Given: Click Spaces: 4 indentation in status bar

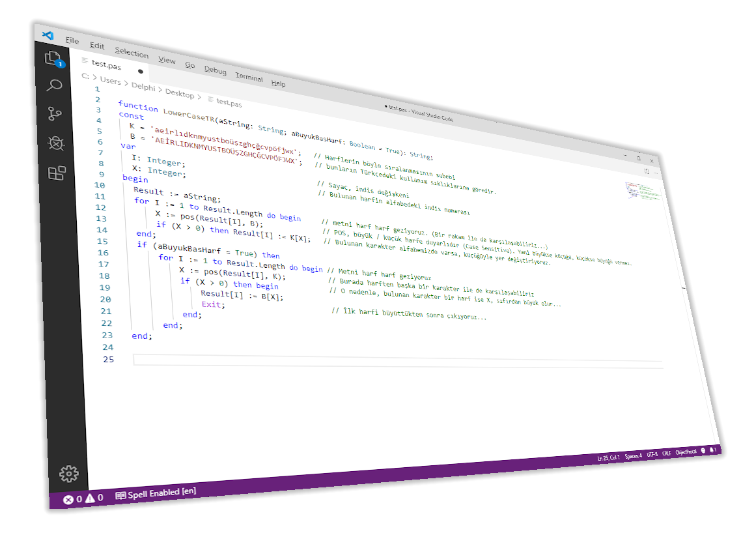Looking at the screenshot, I should point(633,456).
